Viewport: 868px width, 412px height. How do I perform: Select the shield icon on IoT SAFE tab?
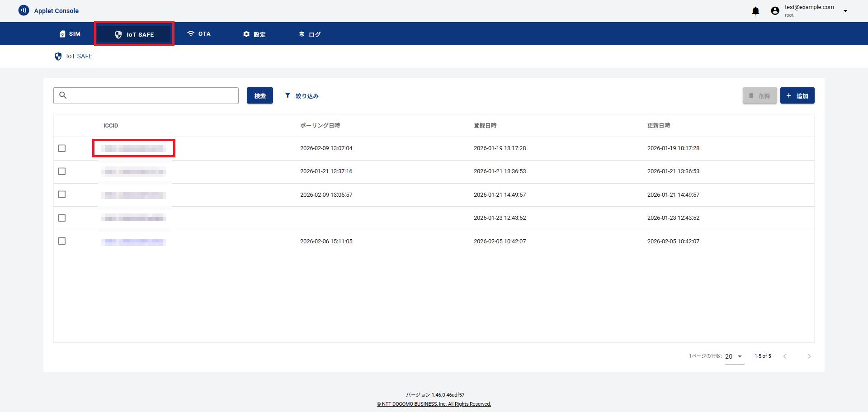tap(118, 34)
